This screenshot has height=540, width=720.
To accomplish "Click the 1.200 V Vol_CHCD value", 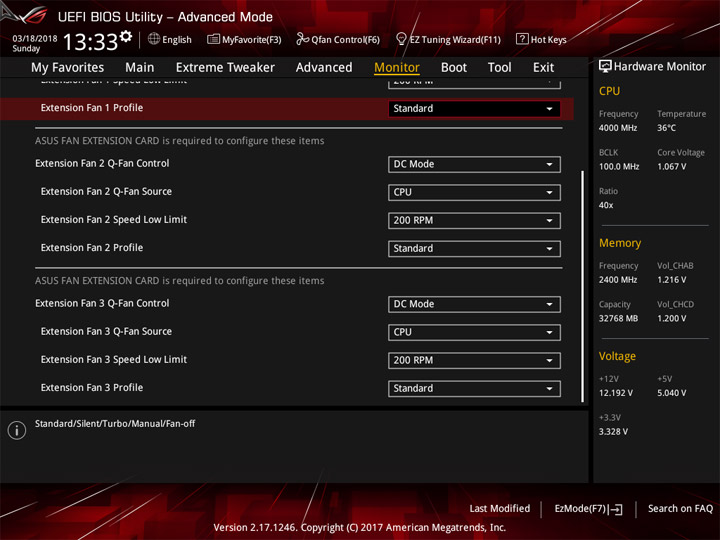I will (672, 318).
